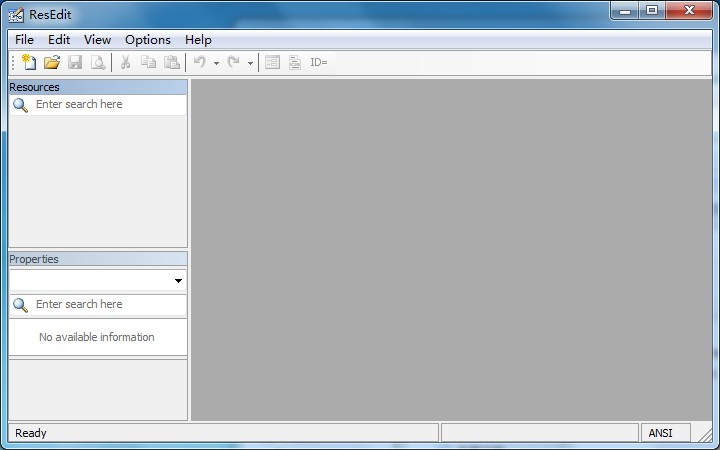Click the Redo arrow icon

pos(234,62)
